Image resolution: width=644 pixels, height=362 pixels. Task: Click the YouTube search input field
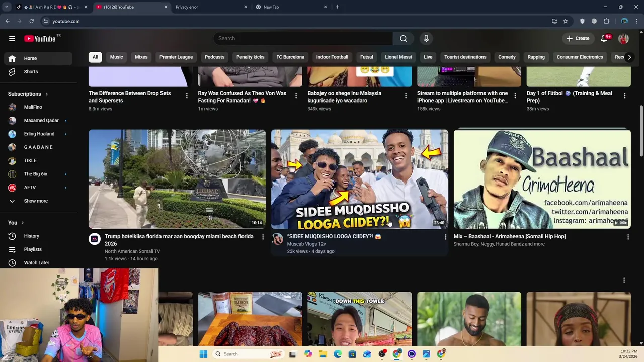[303, 39]
